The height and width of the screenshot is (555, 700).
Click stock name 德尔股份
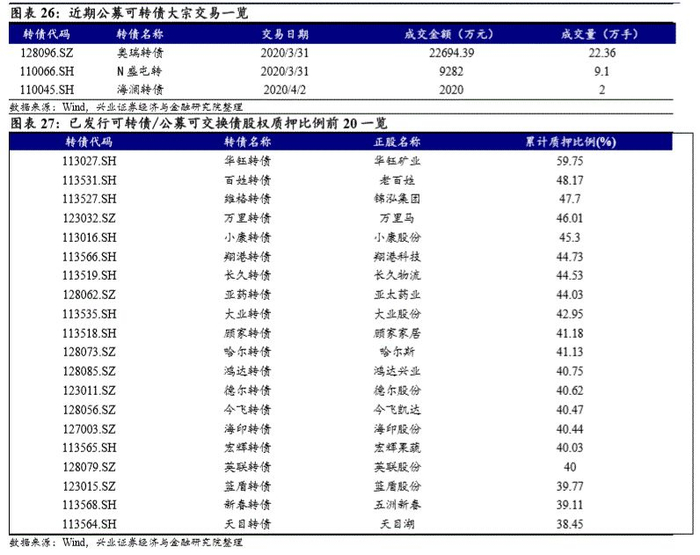click(x=397, y=391)
